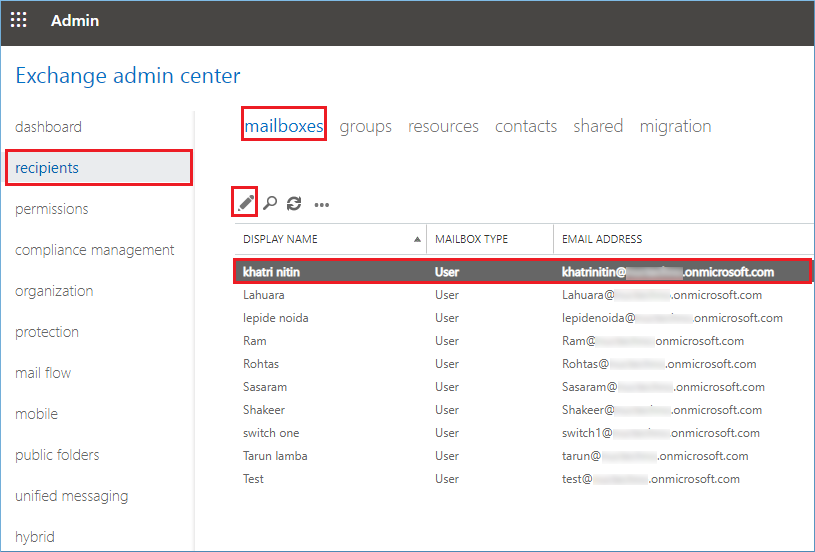Switch to the groups tab
The image size is (815, 552).
click(365, 126)
